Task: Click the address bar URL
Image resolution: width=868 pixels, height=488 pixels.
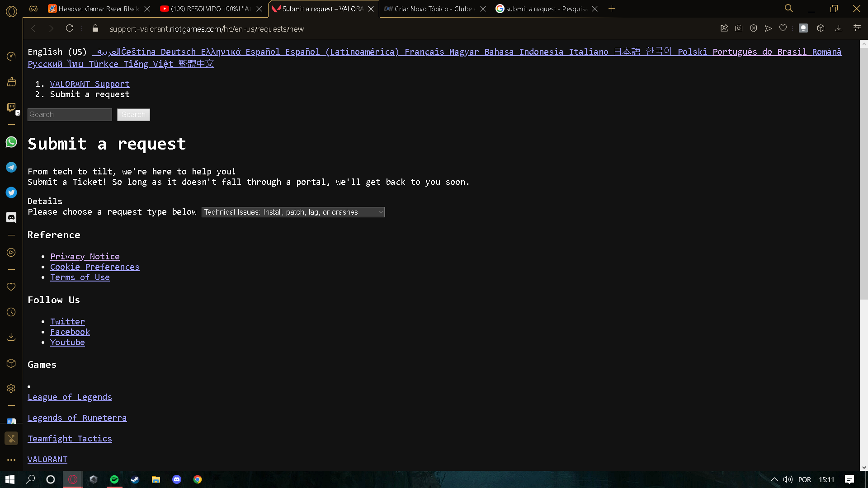Action: point(207,29)
